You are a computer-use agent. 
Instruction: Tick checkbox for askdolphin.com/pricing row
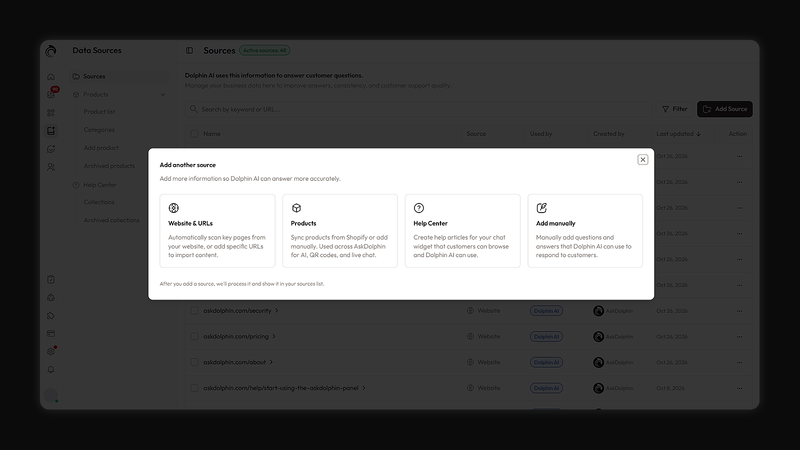point(194,336)
